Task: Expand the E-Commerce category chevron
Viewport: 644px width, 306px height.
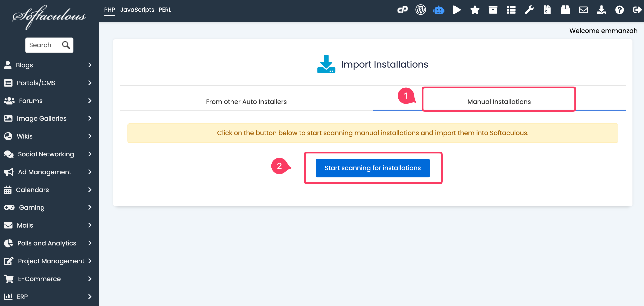Action: pyautogui.click(x=90, y=279)
